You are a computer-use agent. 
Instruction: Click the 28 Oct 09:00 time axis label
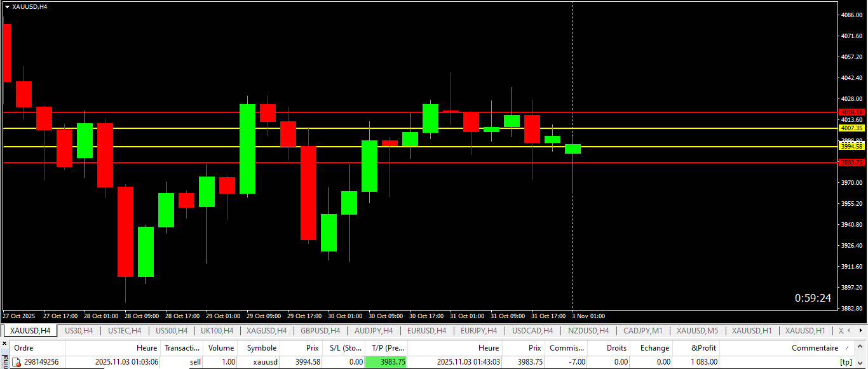click(141, 316)
